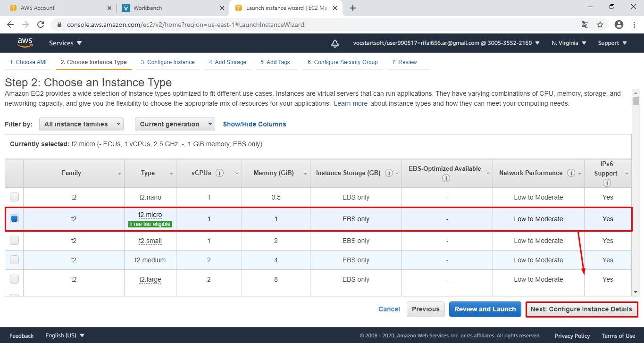
Task: Open the Current generation dropdown
Action: (175, 124)
